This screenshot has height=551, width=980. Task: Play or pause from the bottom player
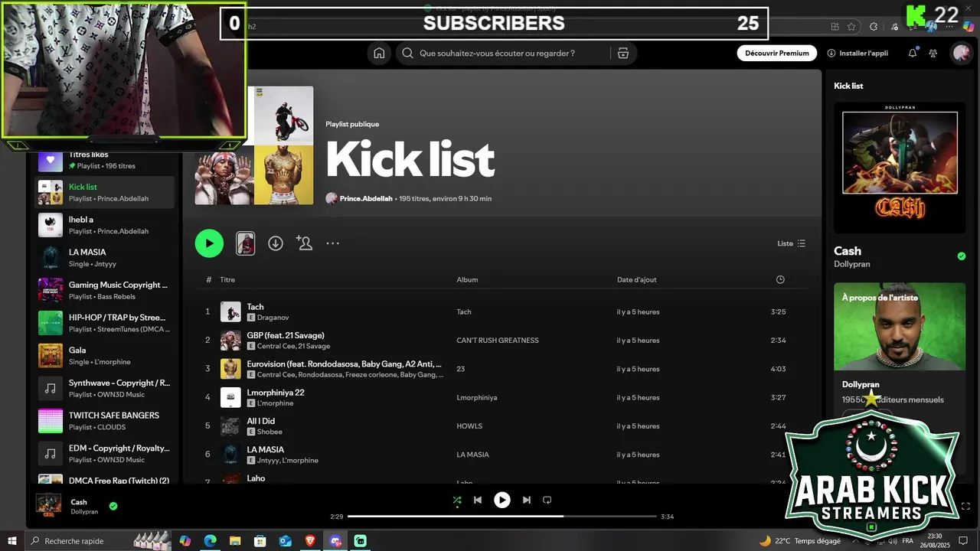coord(502,500)
